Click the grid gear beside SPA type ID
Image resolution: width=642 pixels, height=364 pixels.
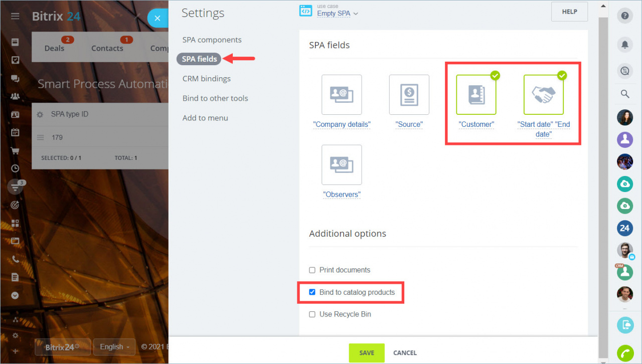click(40, 115)
